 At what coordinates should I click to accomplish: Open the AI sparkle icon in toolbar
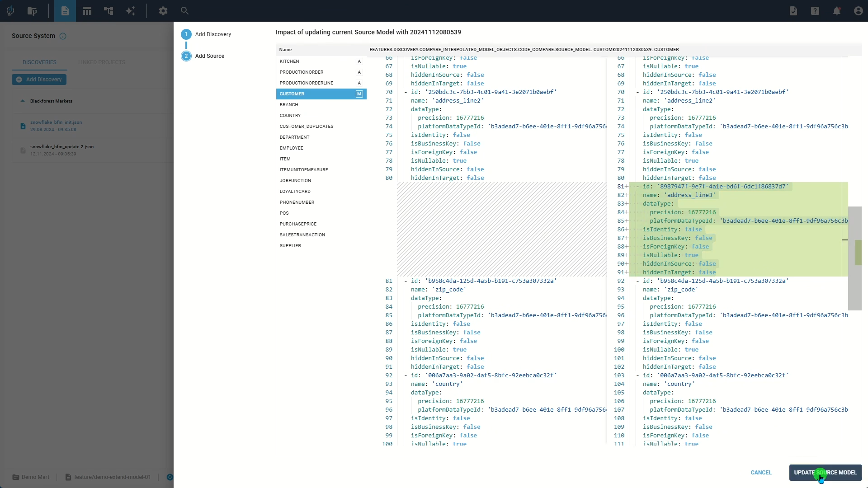point(130,11)
